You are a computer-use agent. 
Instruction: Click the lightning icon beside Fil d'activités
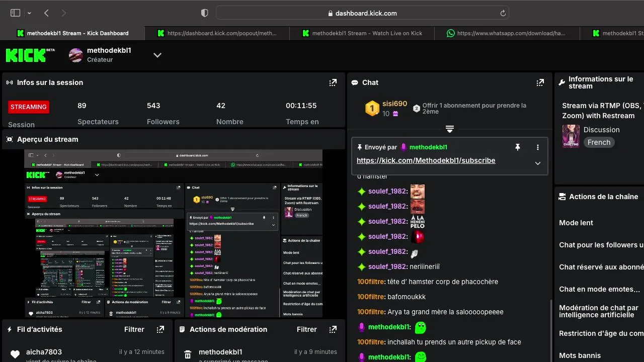point(10,329)
